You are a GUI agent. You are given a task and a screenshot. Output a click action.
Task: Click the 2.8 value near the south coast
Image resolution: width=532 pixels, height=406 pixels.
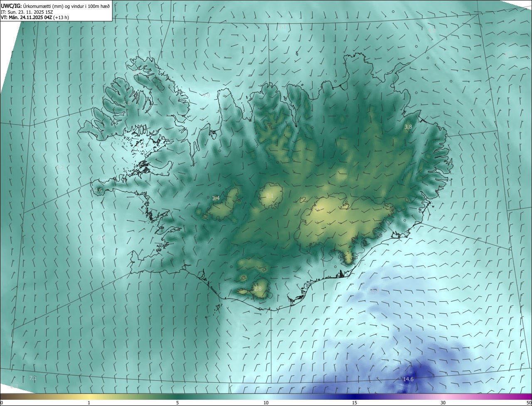tap(258, 289)
